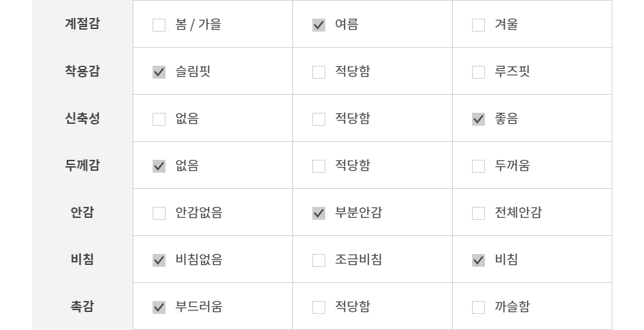The image size is (644, 330).
Task: Check 적당함 in the 촉감 row
Action: tap(319, 307)
